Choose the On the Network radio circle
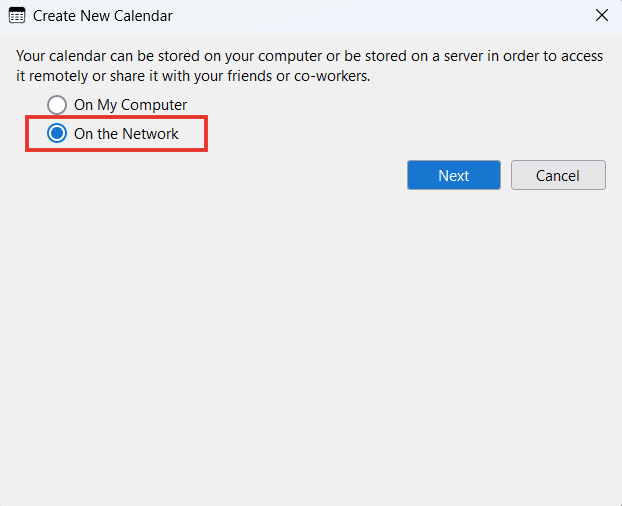 (57, 134)
